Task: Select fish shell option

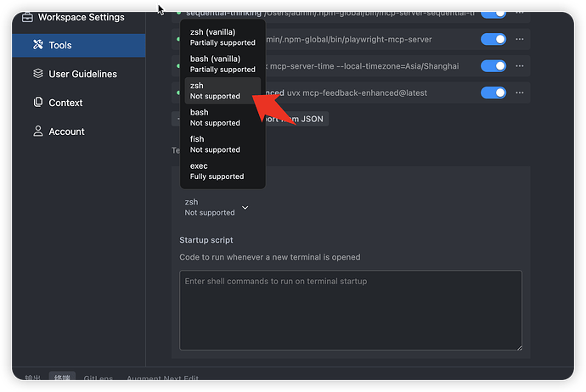Action: pyautogui.click(x=223, y=144)
